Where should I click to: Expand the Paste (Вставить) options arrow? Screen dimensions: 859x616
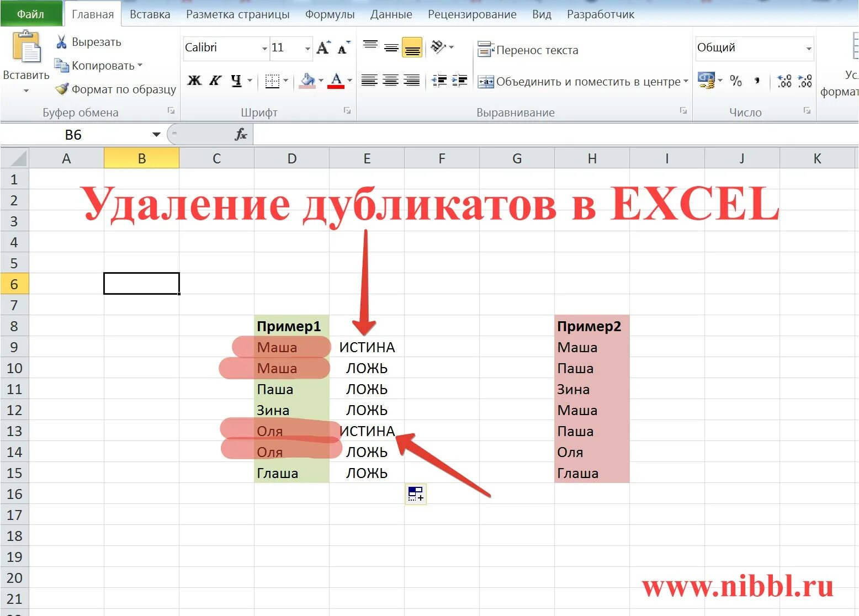tap(26, 91)
